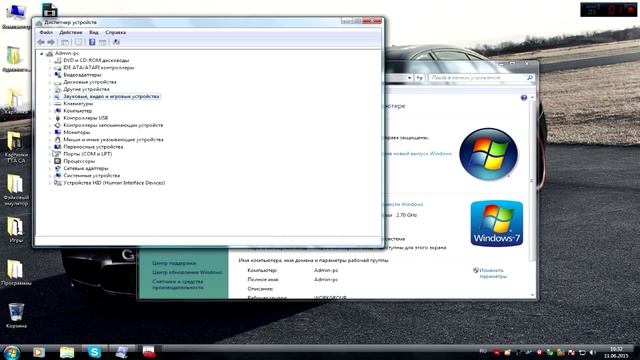Open the help icon in System window
The image size is (640, 360).
[524, 98]
